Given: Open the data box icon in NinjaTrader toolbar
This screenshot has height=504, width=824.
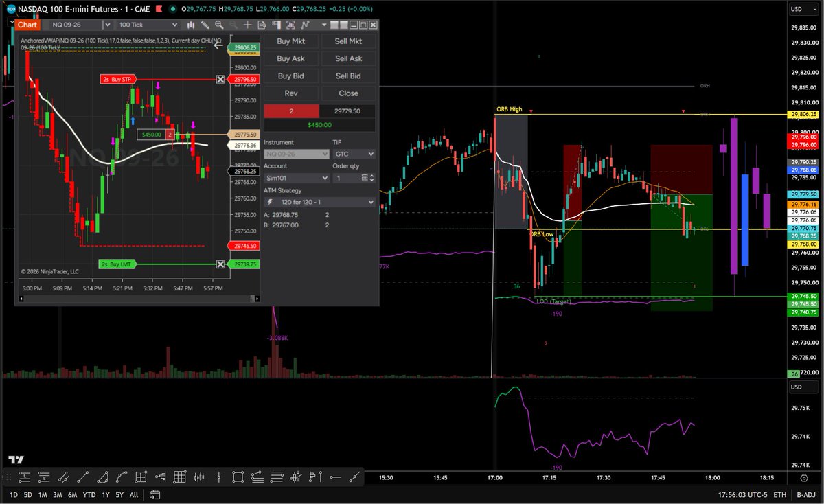Looking at the screenshot, I should point(262,25).
